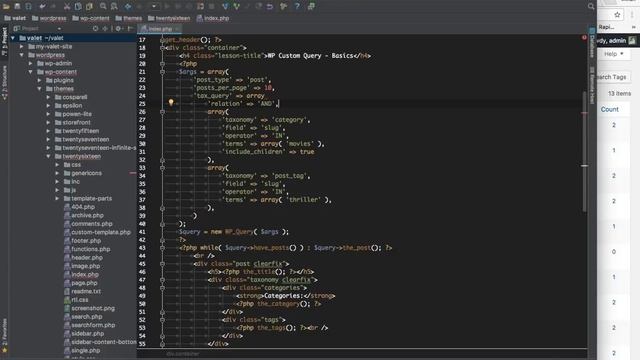Expand the wp-admin folder
640x360 pixels.
tap(31, 63)
